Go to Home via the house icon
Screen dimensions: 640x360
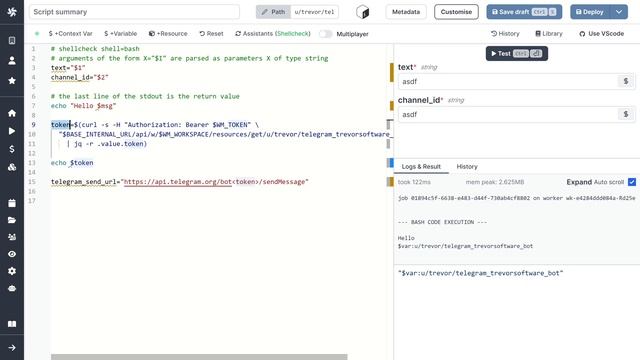12,113
